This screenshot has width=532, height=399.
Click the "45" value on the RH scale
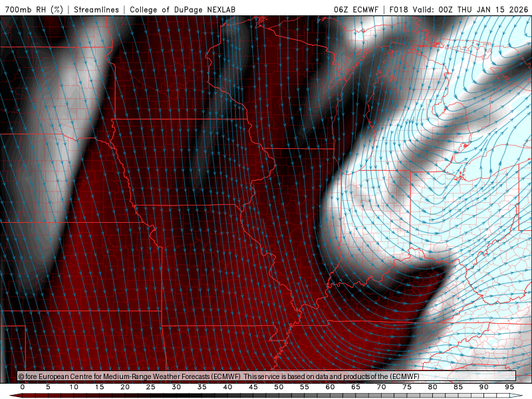pyautogui.click(x=253, y=387)
